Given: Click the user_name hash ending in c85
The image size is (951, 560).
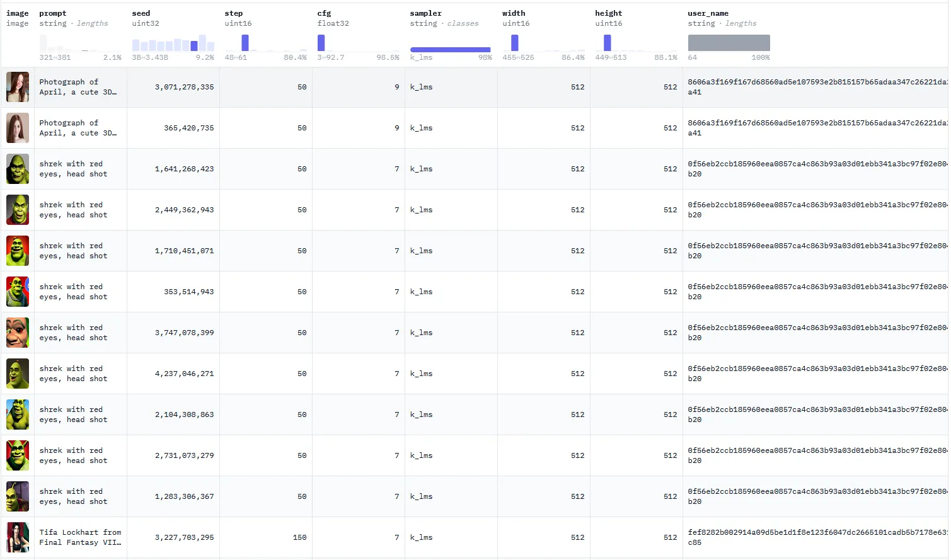Looking at the screenshot, I should pyautogui.click(x=817, y=537).
